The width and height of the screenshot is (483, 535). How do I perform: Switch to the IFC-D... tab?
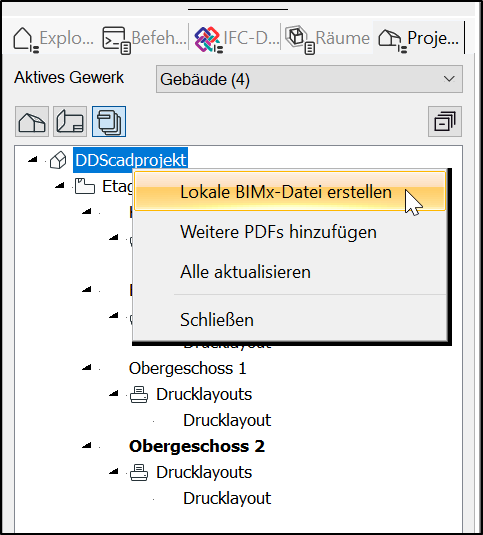tap(235, 38)
